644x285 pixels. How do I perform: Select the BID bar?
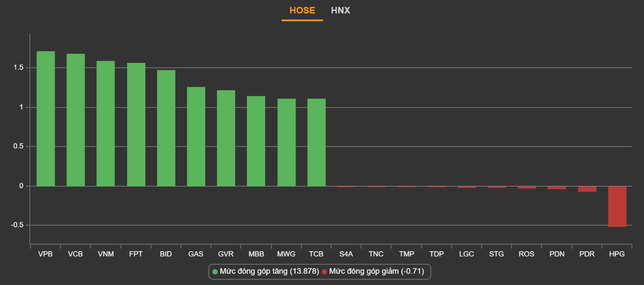tap(166, 128)
